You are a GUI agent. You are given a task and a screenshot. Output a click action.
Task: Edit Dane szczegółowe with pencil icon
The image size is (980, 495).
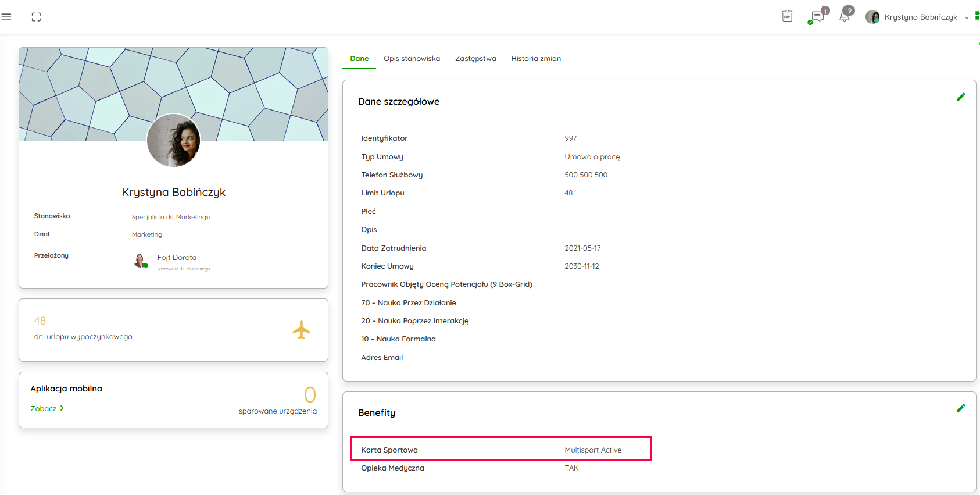coord(960,97)
